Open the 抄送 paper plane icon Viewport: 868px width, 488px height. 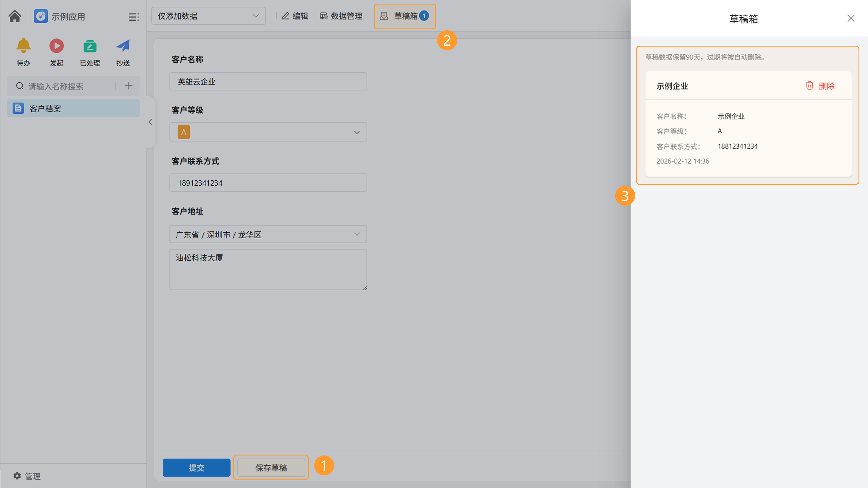click(x=123, y=46)
